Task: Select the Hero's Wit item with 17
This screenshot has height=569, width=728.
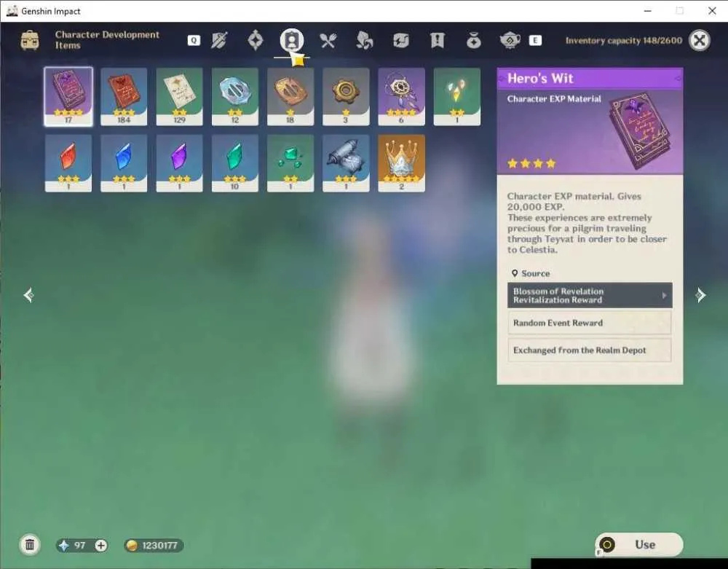Action: tap(68, 97)
